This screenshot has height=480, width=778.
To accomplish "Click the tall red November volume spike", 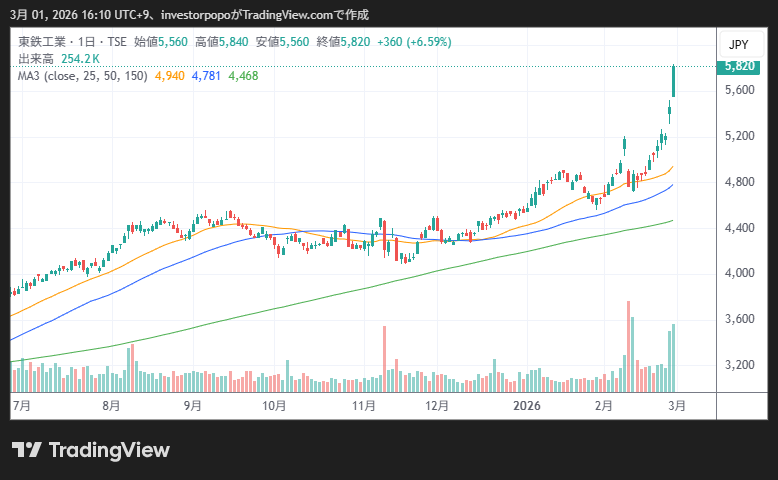I will click(384, 357).
